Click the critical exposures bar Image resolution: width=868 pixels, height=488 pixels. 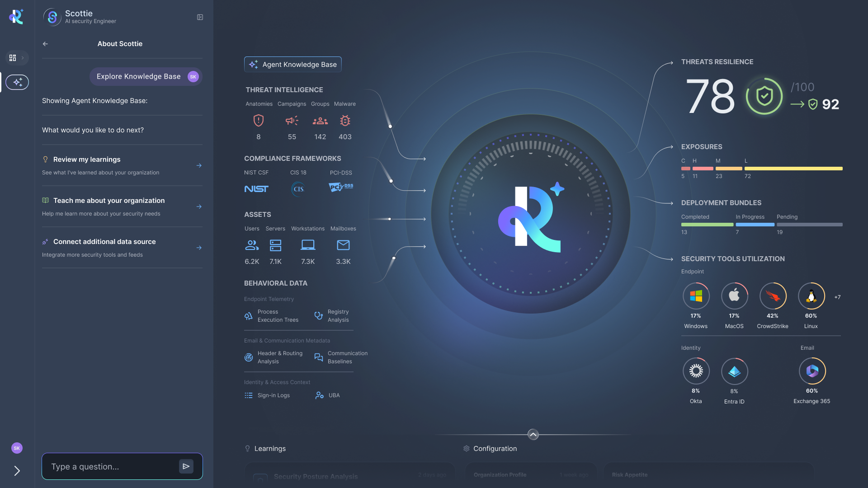(685, 169)
